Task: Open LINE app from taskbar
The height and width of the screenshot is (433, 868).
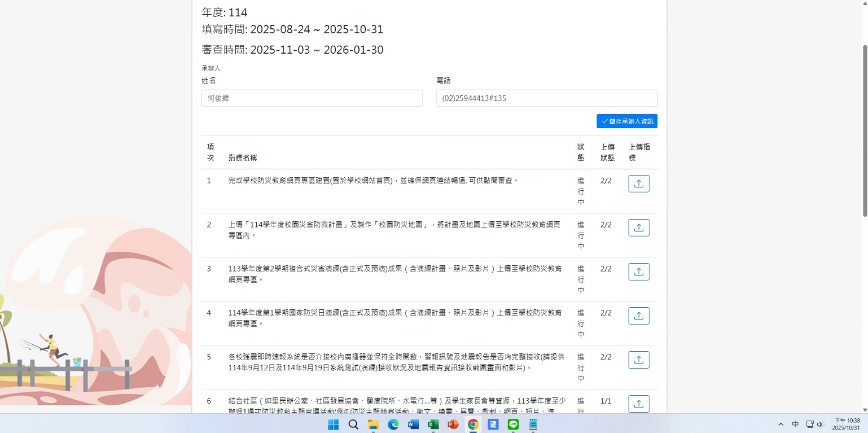Action: (513, 425)
